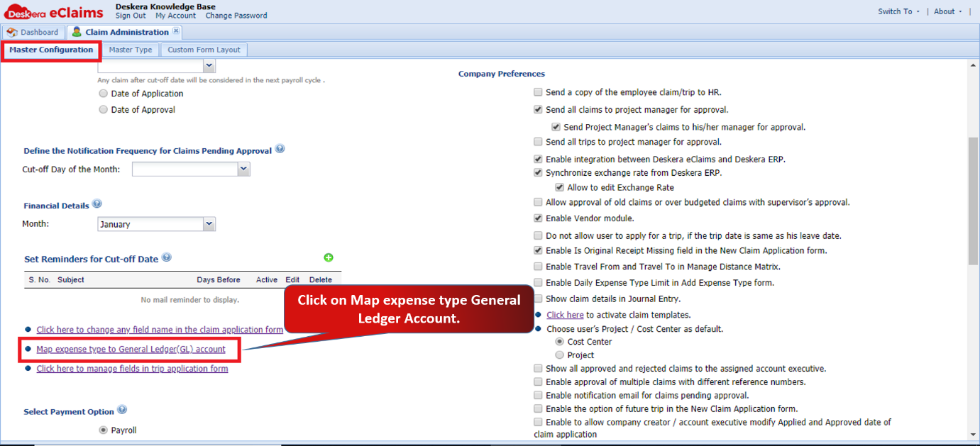Open help icon beside Notification Frequency heading
980x446 pixels.
pyautogui.click(x=280, y=149)
